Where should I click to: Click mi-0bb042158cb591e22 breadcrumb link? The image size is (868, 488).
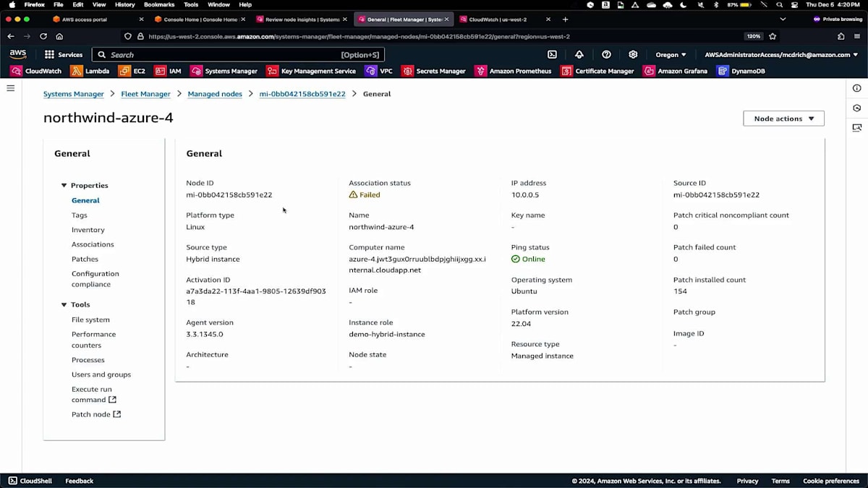[x=302, y=94]
